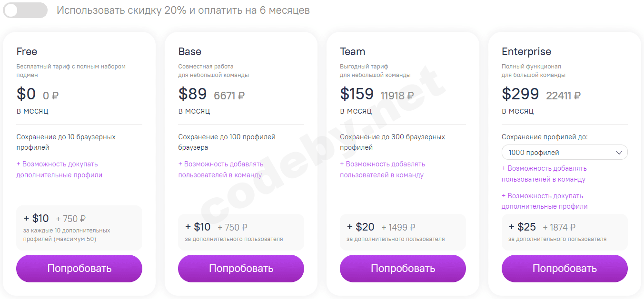Open the "1000 профилей" dropdown

(565, 153)
